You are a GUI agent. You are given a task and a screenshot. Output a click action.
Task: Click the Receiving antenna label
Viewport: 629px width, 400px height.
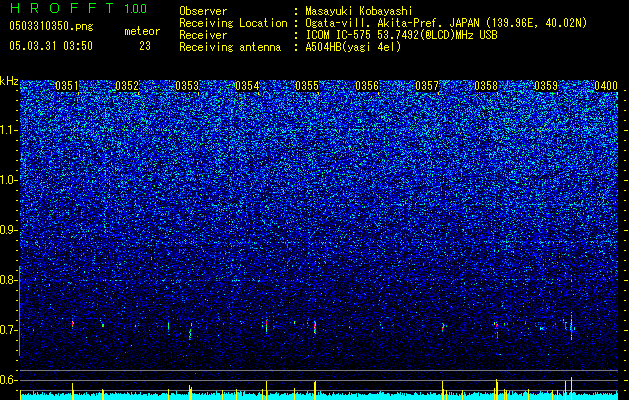(x=230, y=47)
